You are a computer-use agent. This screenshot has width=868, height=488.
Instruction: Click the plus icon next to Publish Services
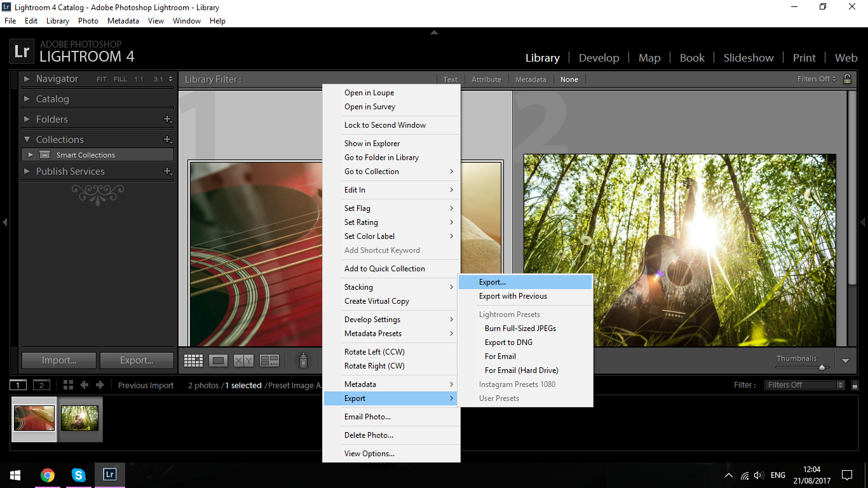168,171
